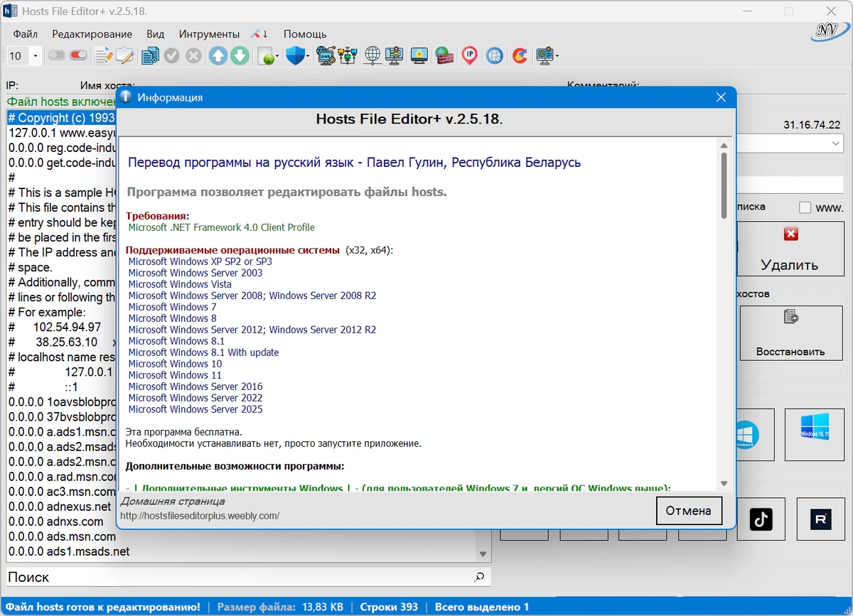Open the Помощь menu
The height and width of the screenshot is (616, 853).
(x=305, y=33)
